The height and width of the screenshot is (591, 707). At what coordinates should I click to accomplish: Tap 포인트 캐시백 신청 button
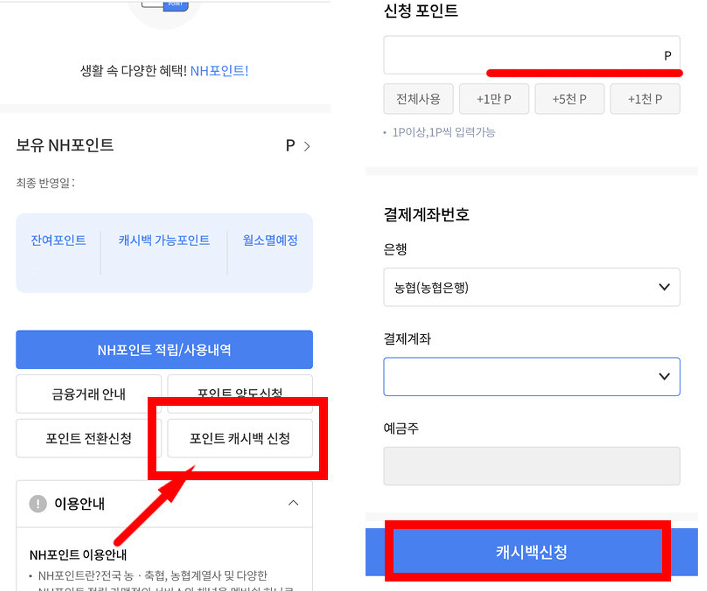coord(240,438)
